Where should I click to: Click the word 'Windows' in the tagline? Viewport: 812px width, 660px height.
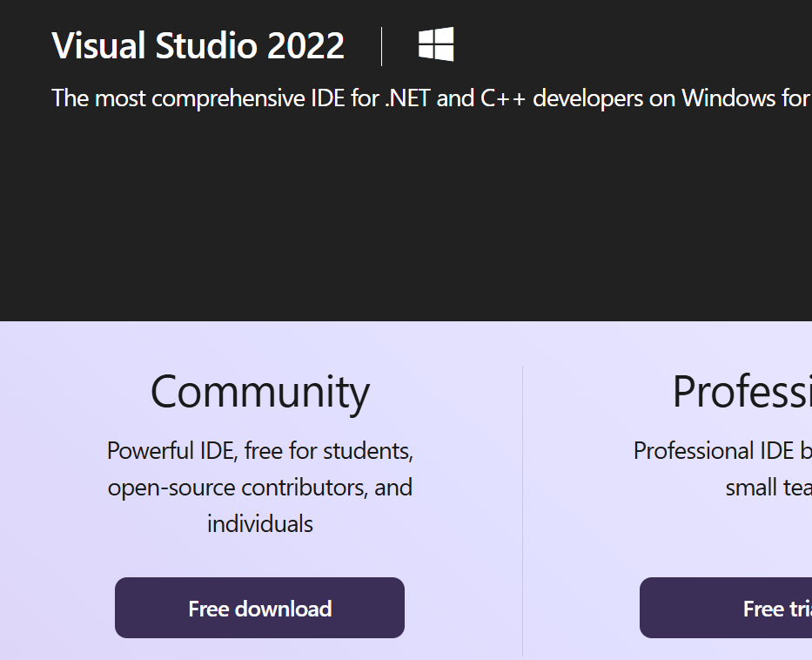coord(728,98)
